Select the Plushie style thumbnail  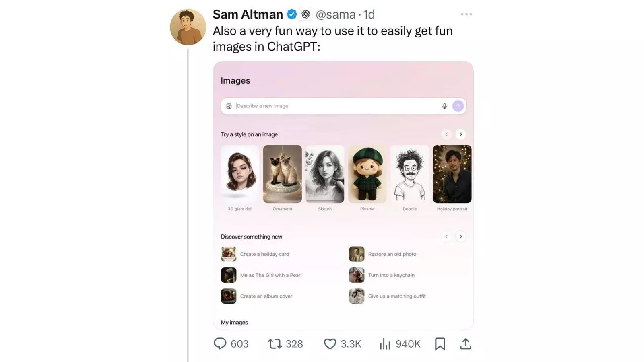click(x=367, y=174)
